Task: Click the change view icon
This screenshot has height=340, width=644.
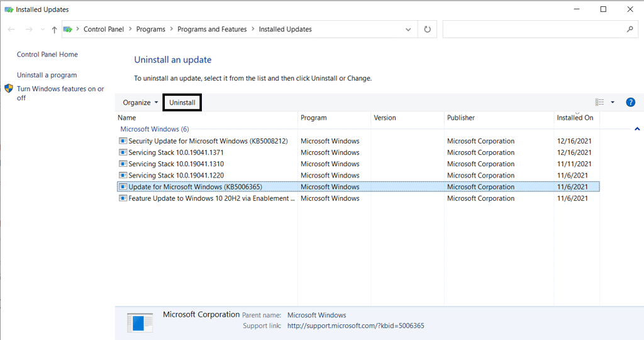Action: point(599,103)
